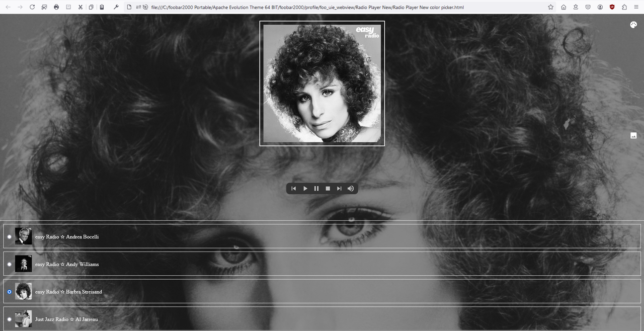Print the page using the printer icon
This screenshot has height=331, width=644.
[x=56, y=7]
